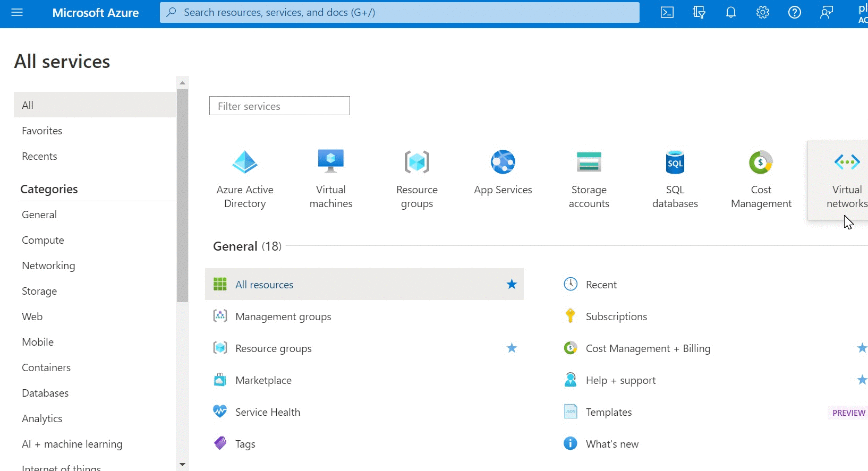Open Tags link
The width and height of the screenshot is (868, 471).
[245, 444]
